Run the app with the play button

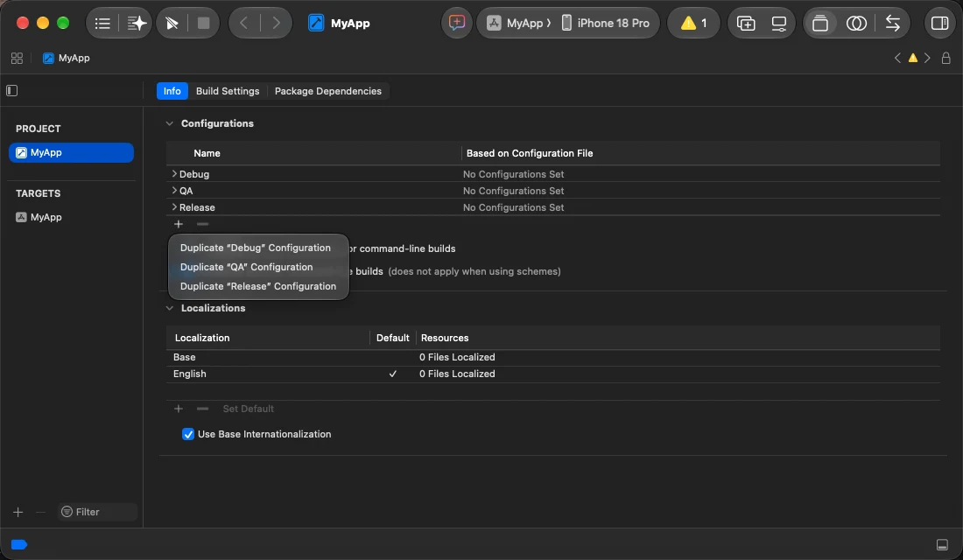click(x=172, y=24)
